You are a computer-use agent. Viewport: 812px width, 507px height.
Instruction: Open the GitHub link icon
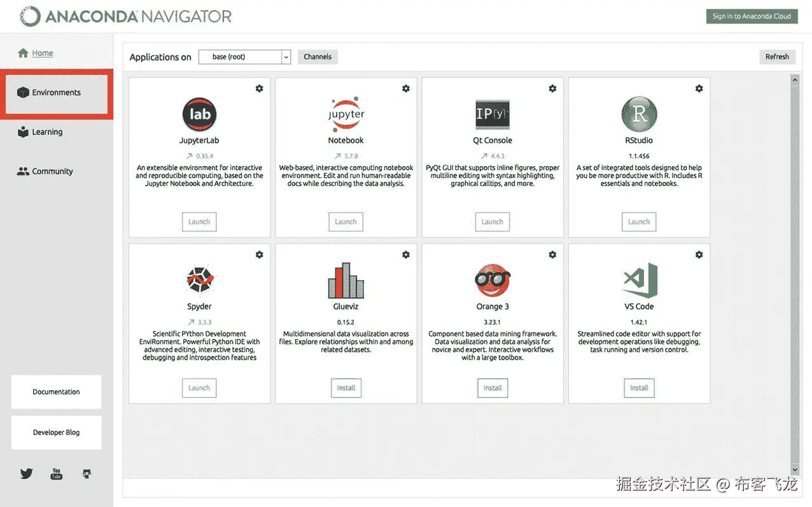tap(87, 473)
